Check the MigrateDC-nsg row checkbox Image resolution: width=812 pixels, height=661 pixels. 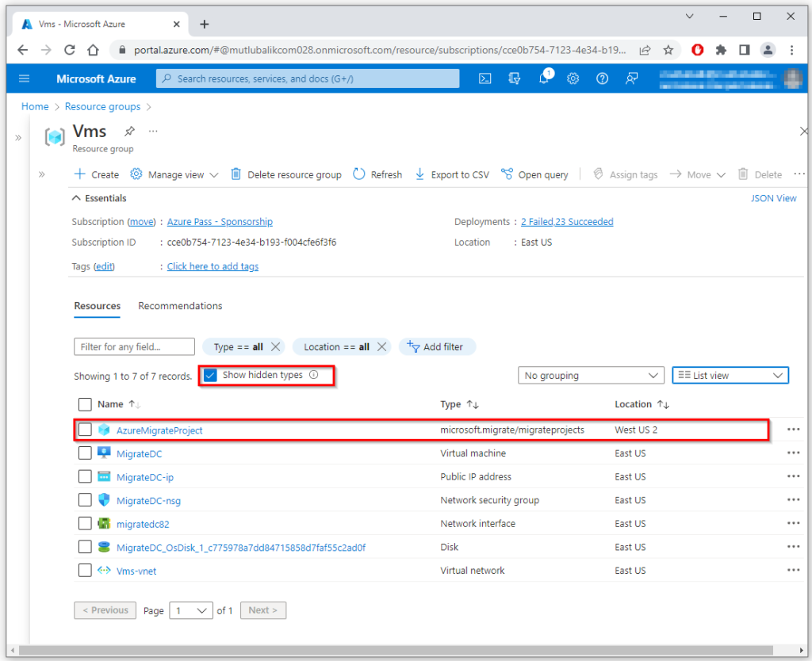tap(85, 500)
